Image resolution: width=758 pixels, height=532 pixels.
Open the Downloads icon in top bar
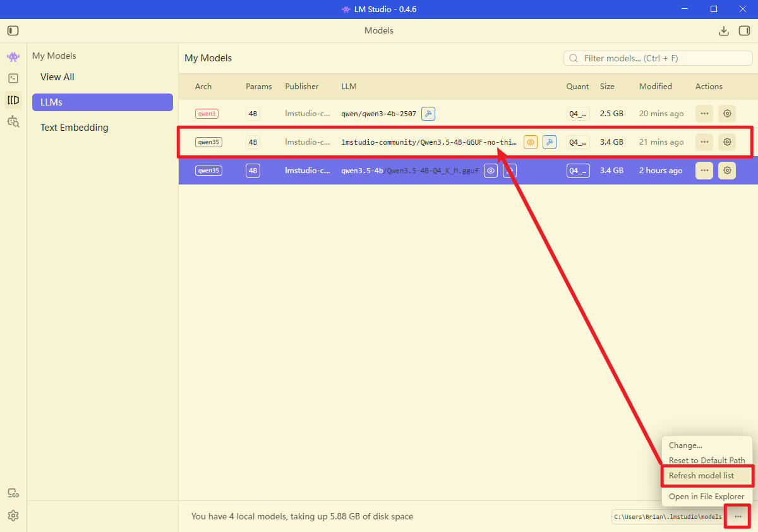[724, 31]
